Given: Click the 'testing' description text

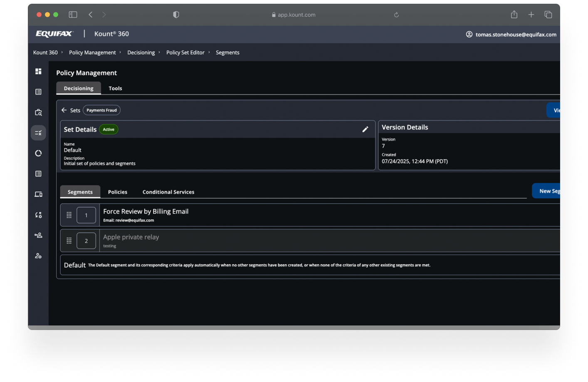Looking at the screenshot, I should pos(110,246).
